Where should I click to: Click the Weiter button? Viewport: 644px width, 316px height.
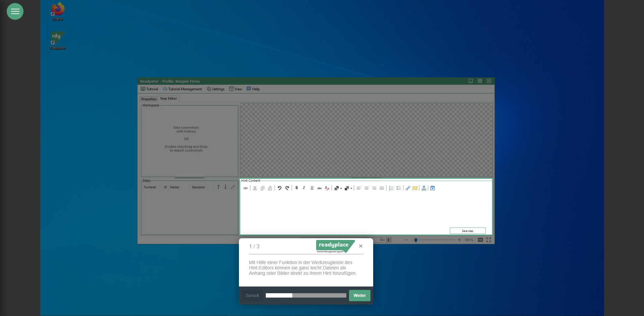pyautogui.click(x=359, y=296)
